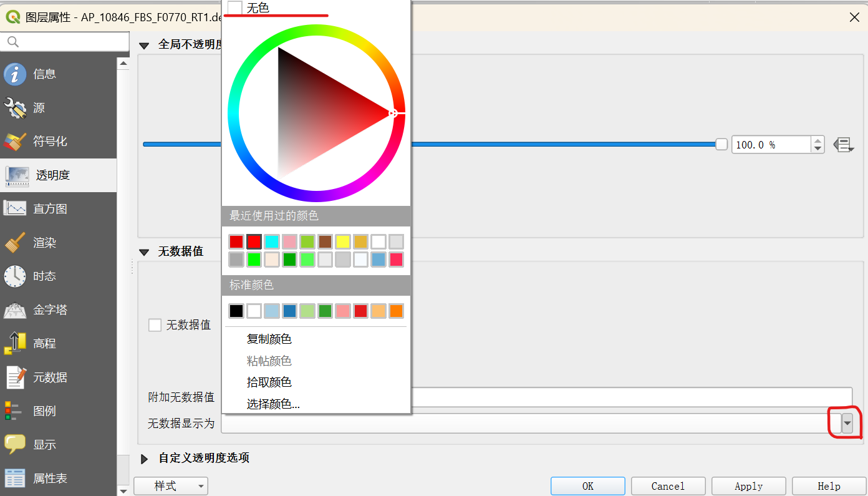Open the 高程 (Elevation) page
The height and width of the screenshot is (496, 868).
(58, 344)
